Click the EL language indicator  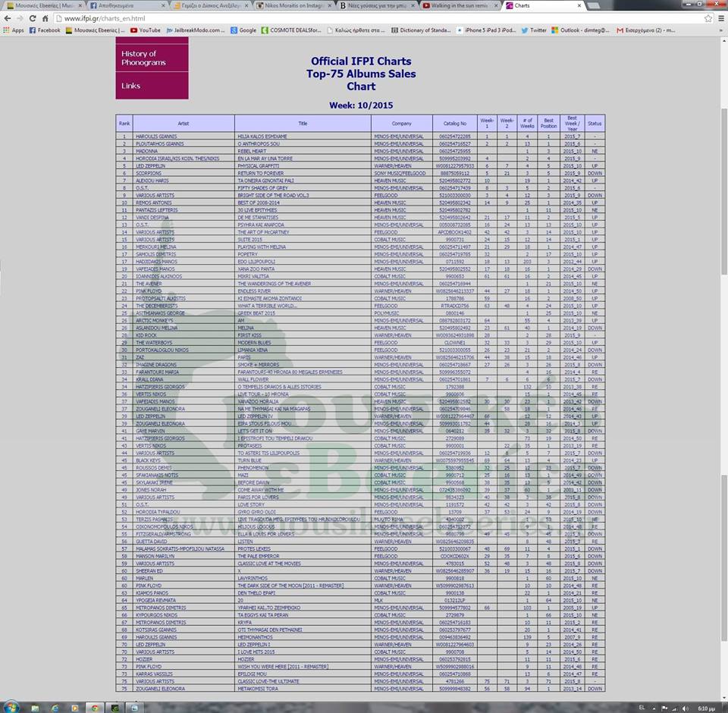click(642, 708)
